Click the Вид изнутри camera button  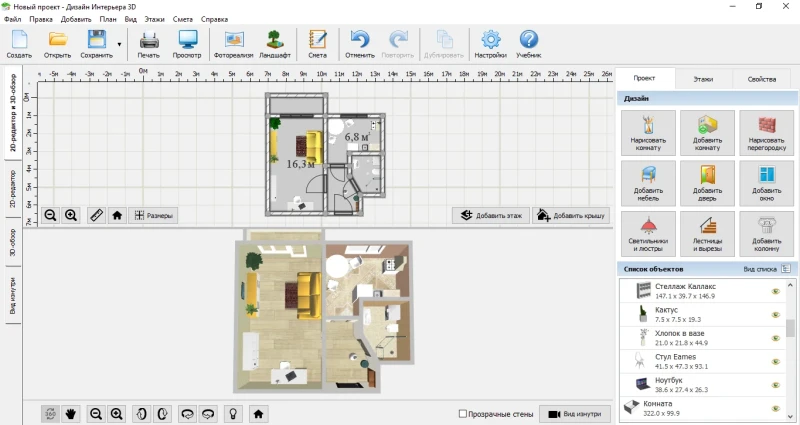[575, 414]
